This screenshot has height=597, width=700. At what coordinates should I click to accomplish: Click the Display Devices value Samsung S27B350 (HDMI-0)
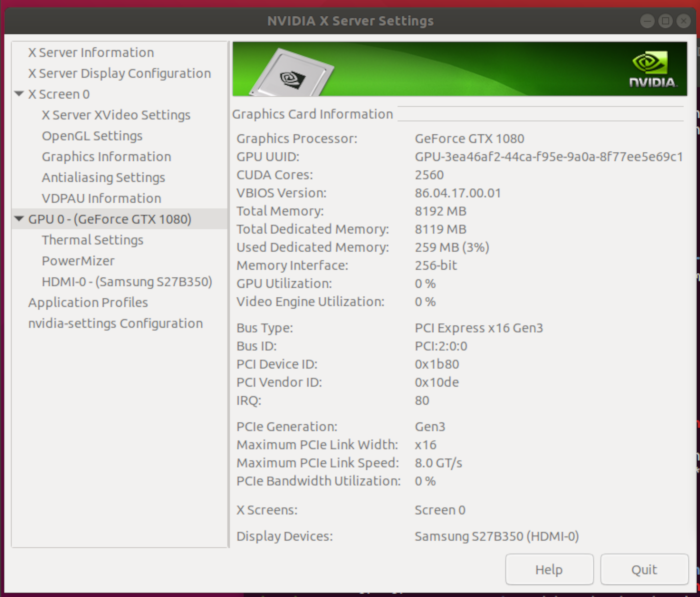click(496, 536)
